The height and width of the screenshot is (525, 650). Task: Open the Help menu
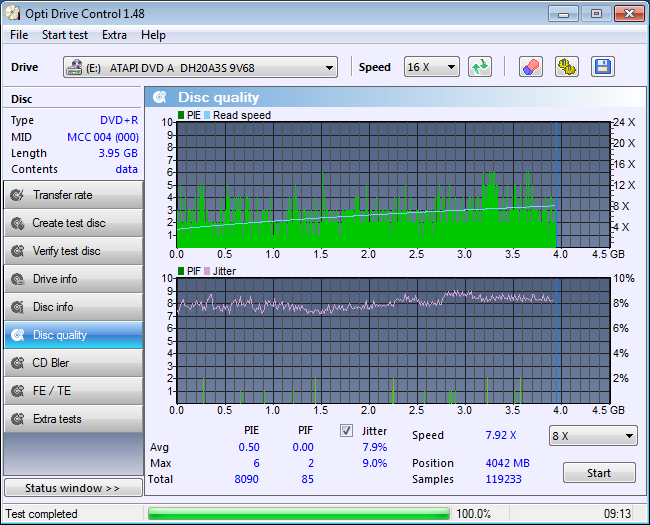153,35
